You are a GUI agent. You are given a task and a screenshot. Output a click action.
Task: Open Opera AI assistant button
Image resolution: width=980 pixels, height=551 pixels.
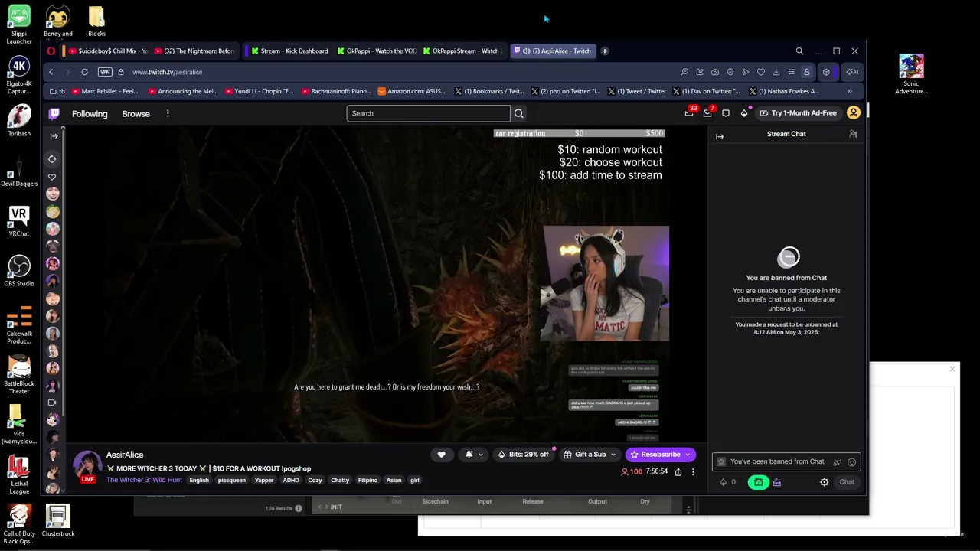pos(851,72)
